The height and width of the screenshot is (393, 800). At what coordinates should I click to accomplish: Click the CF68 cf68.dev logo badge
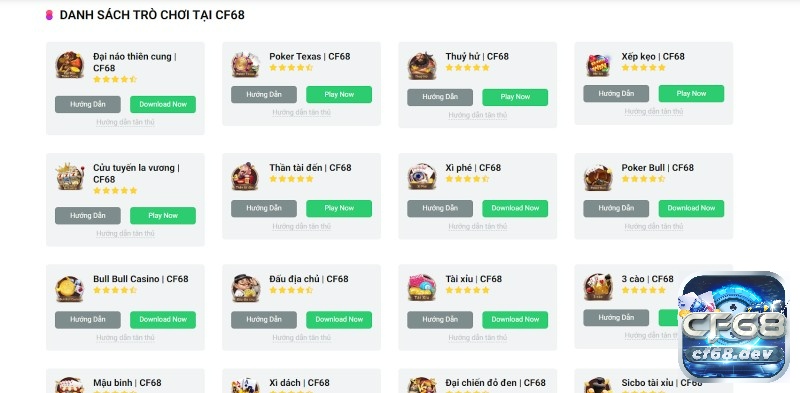pyautogui.click(x=734, y=327)
